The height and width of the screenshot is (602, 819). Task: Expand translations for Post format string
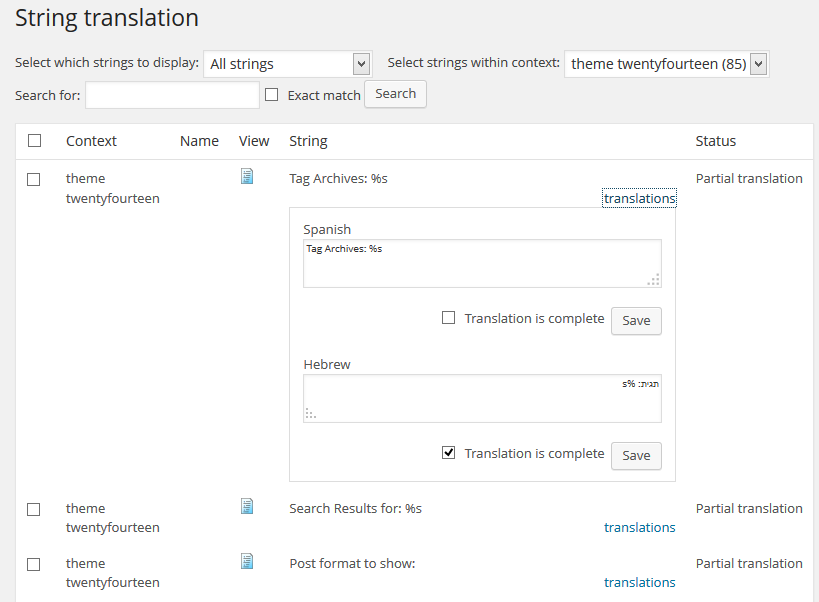tap(639, 582)
